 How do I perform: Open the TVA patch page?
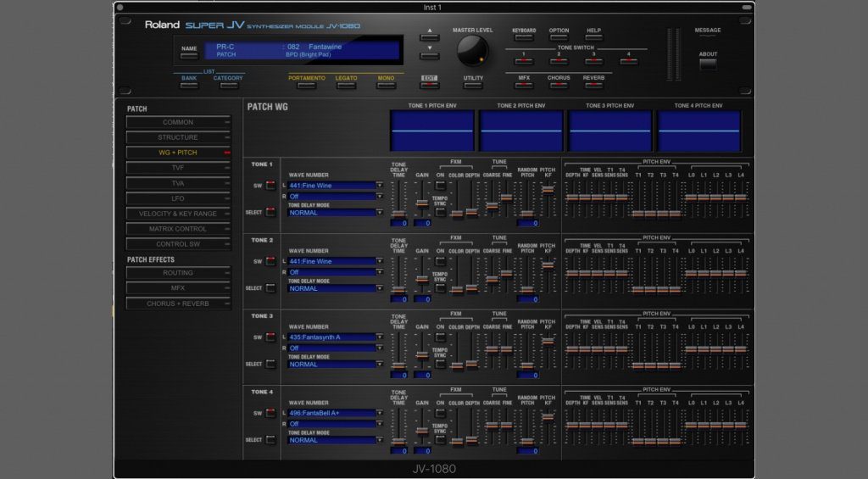click(178, 183)
